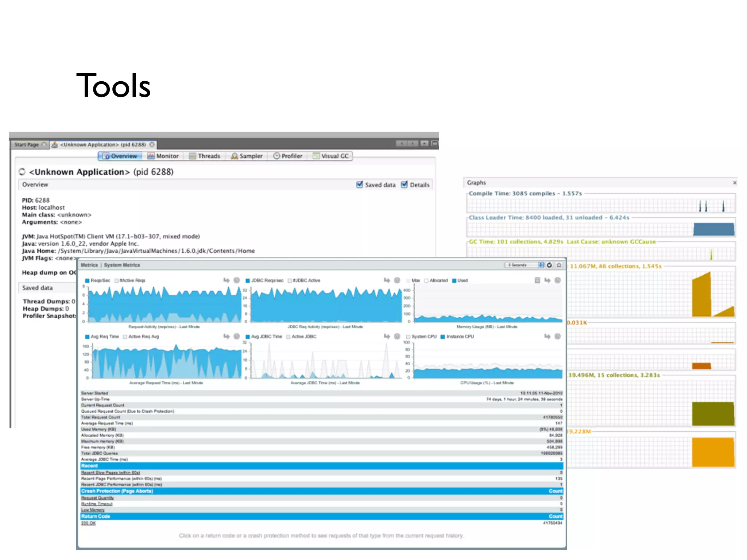The width and height of the screenshot is (747, 560).
Task: Uncheck the Details checkbox
Action: point(404,184)
